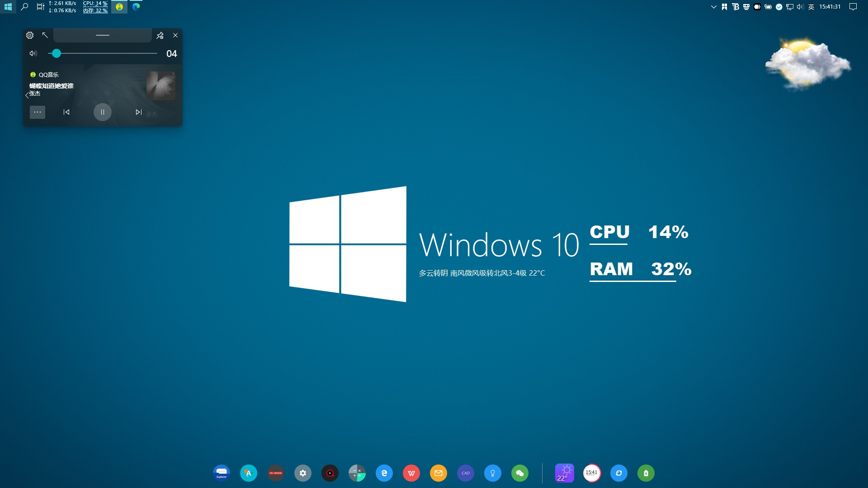Image resolution: width=868 pixels, height=488 pixels.
Task: Open flyout settings via the gear icon
Action: click(x=30, y=35)
